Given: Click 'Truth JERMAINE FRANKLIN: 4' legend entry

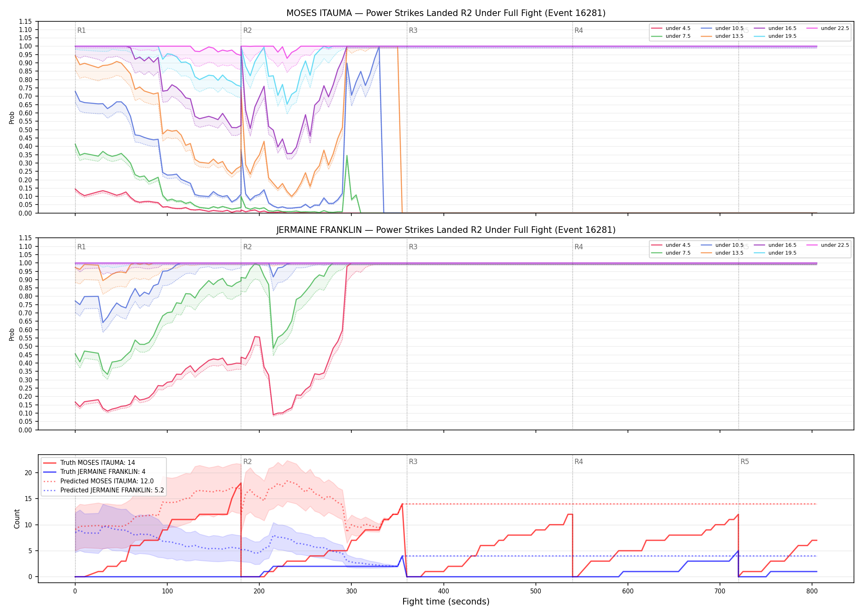Looking at the screenshot, I should pyautogui.click(x=103, y=472).
